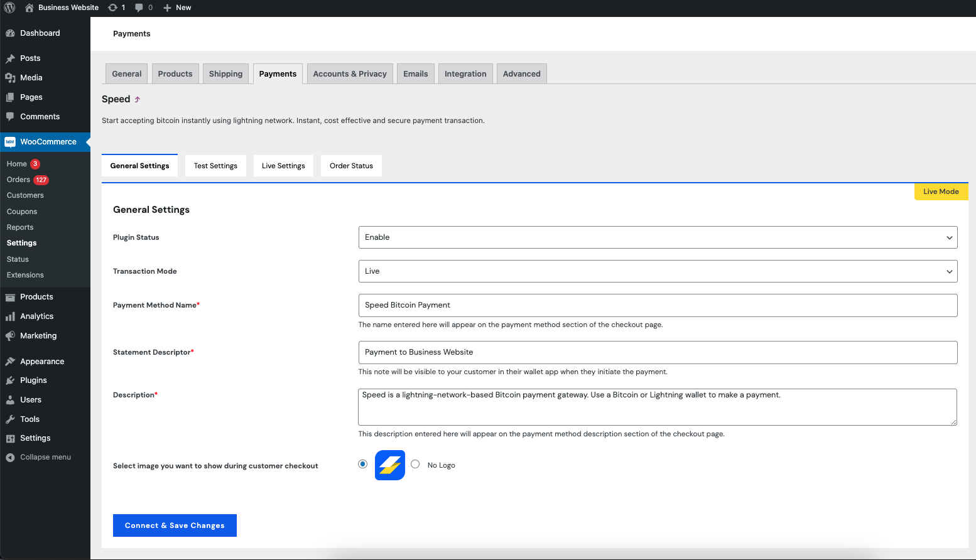Click the Marketing megaphone icon
This screenshot has height=560, width=976.
point(10,336)
